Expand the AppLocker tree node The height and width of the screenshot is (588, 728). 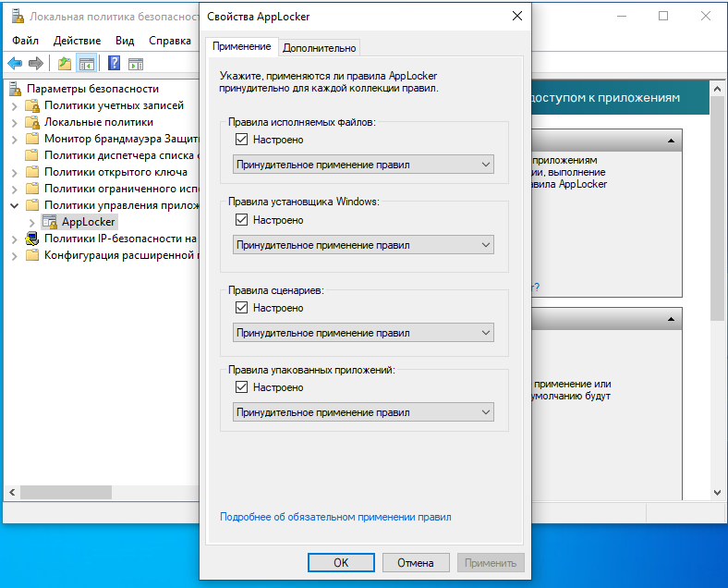(32, 223)
